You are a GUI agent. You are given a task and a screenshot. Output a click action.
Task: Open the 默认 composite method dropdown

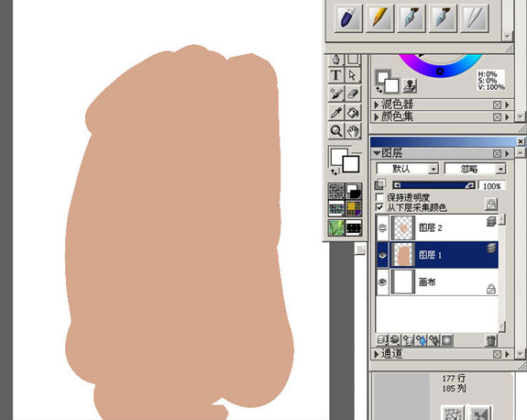click(408, 169)
